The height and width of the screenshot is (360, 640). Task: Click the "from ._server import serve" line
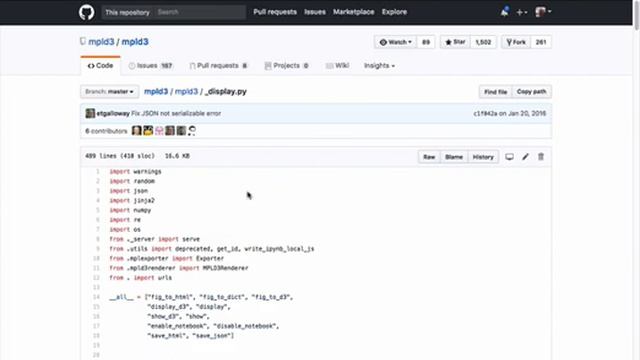click(x=154, y=239)
